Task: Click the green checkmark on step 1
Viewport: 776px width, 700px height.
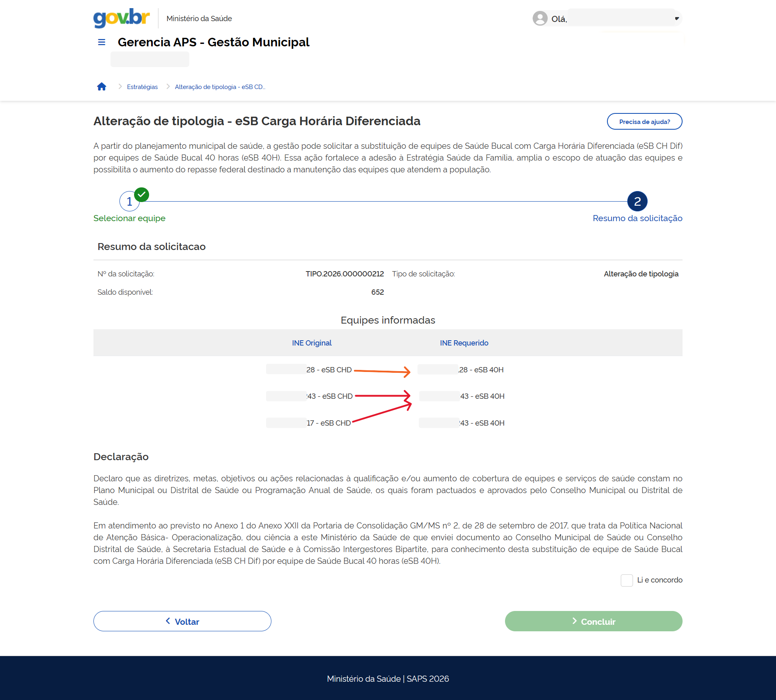Action: [142, 195]
